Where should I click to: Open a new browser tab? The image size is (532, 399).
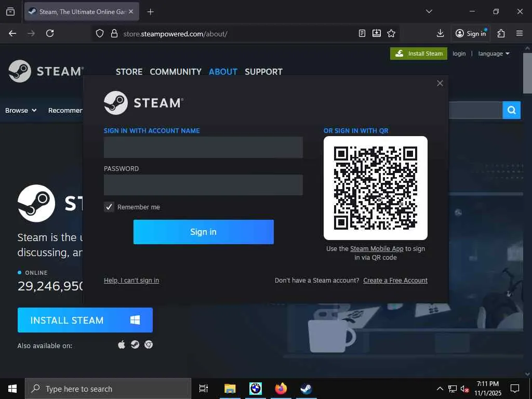[x=150, y=12]
